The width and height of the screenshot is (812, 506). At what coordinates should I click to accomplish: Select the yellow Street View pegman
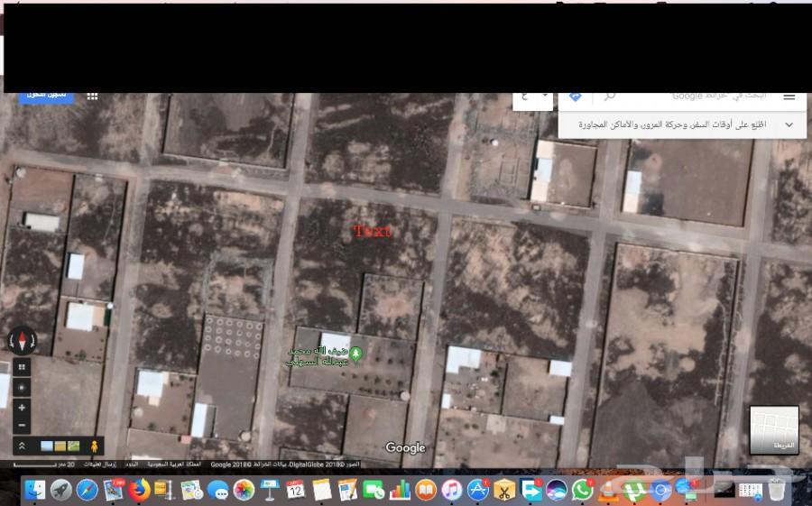click(94, 446)
